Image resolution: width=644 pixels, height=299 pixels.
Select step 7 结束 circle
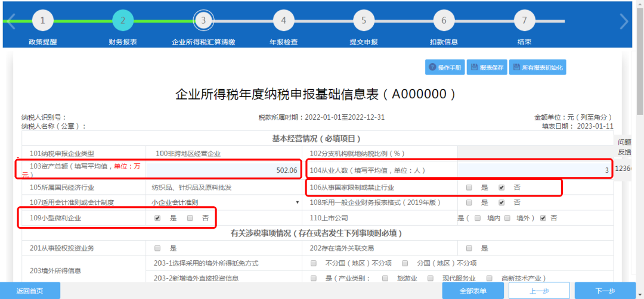click(524, 20)
